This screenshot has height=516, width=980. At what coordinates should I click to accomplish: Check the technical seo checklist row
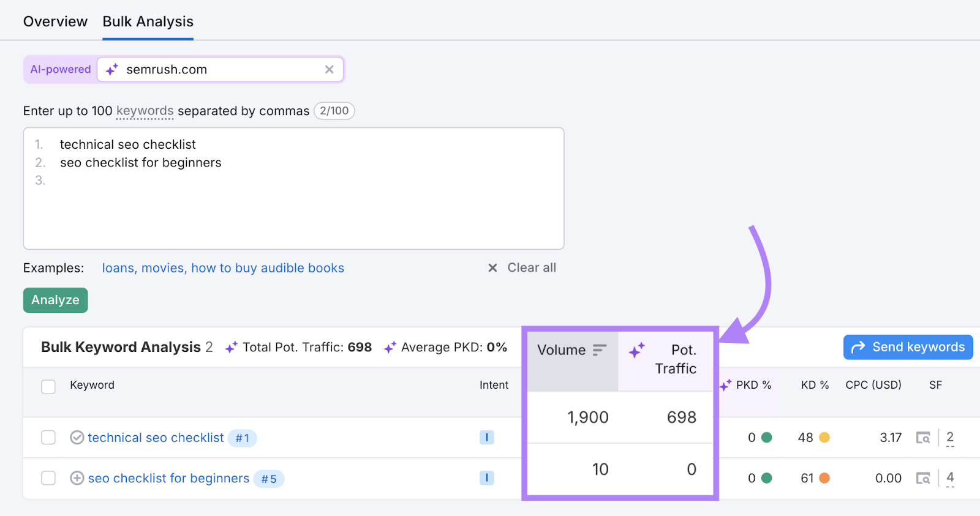coord(48,438)
